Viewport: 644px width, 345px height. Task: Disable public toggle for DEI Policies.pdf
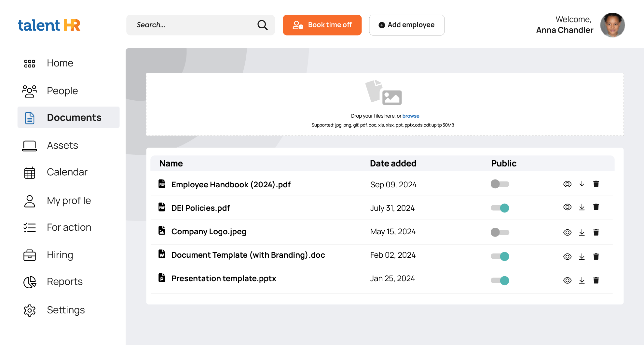pyautogui.click(x=500, y=208)
